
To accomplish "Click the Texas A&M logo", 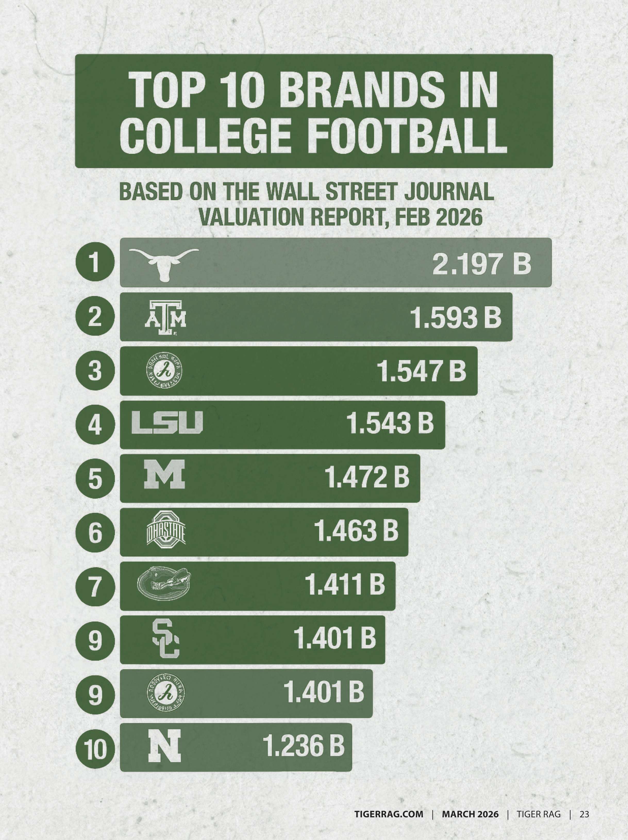I will (165, 318).
